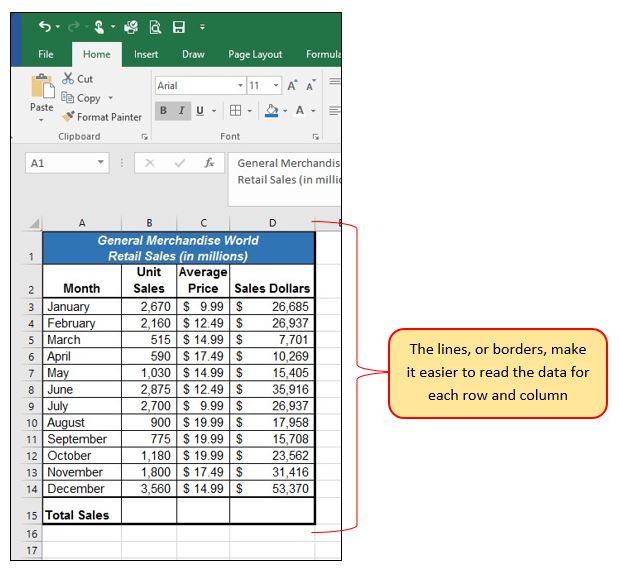This screenshot has width=619, height=577.
Task: Click the Unit Sales header cell
Action: pyautogui.click(x=149, y=281)
